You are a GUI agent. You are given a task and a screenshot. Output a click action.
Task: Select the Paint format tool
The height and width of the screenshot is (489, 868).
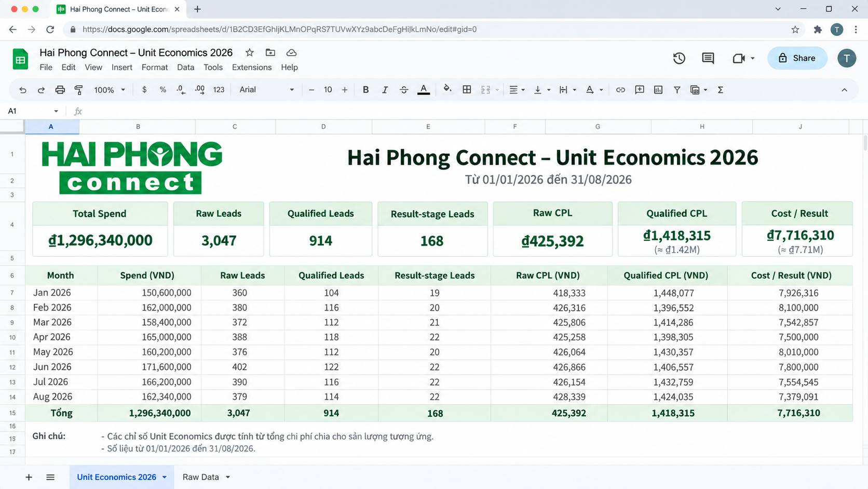pos(79,90)
